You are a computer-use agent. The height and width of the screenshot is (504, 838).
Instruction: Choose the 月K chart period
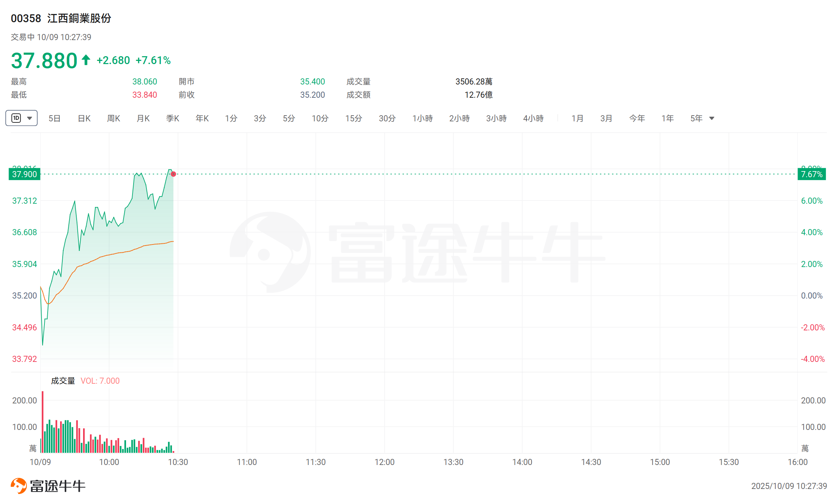[x=143, y=118]
